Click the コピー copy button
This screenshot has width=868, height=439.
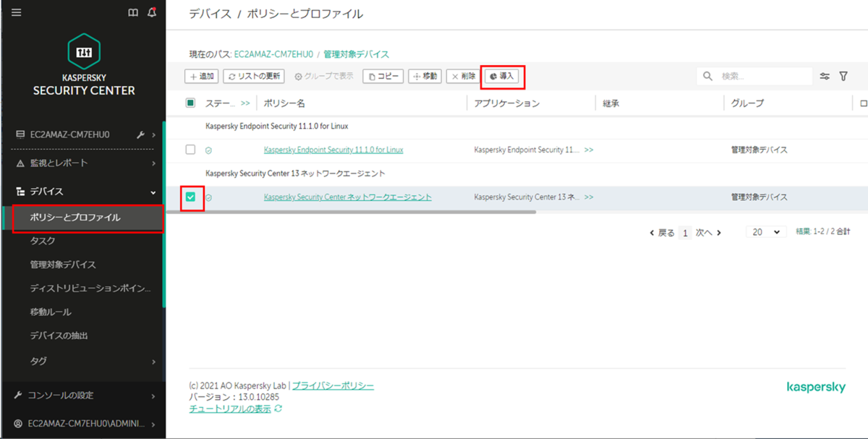pos(383,76)
